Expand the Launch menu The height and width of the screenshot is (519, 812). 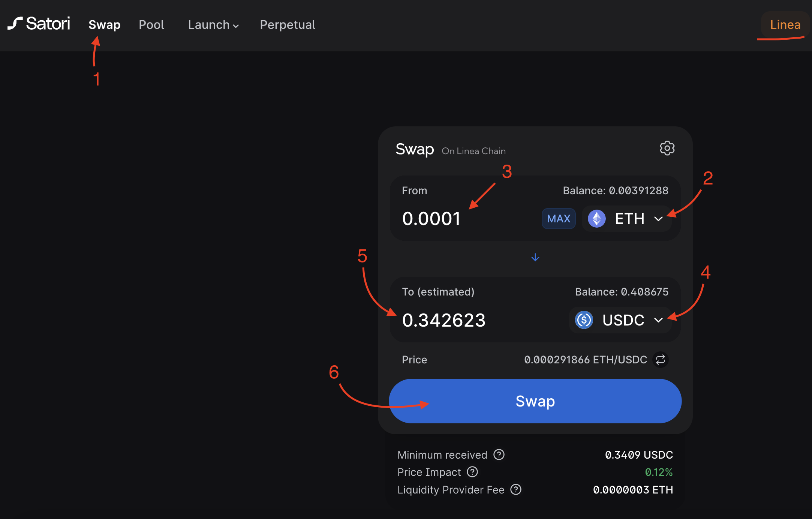coord(213,25)
